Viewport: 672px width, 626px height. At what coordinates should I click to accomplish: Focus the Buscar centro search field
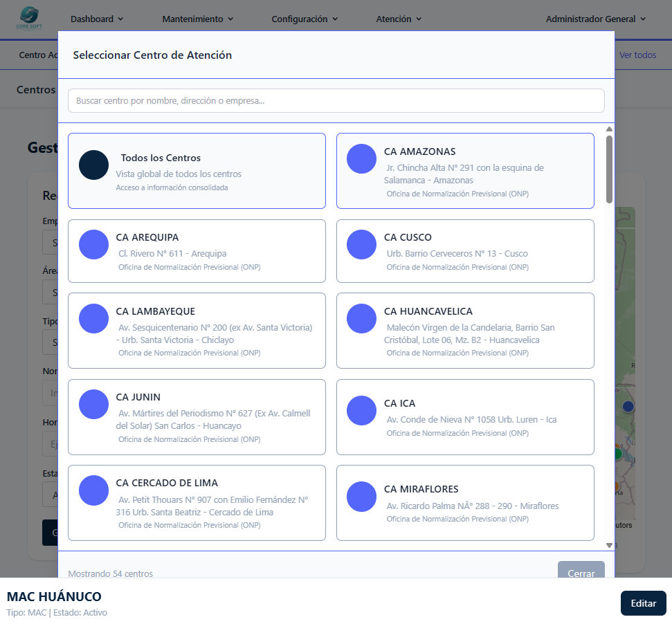point(336,101)
